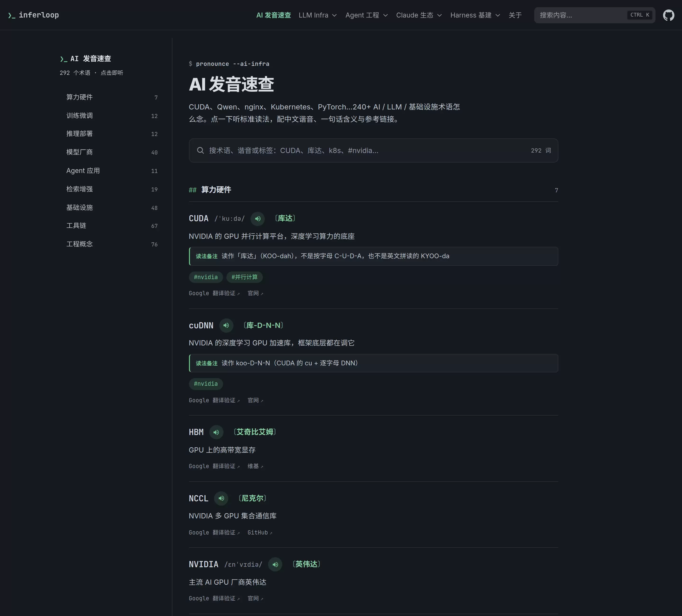Select Agent 应用 category in sidebar

tap(112, 171)
